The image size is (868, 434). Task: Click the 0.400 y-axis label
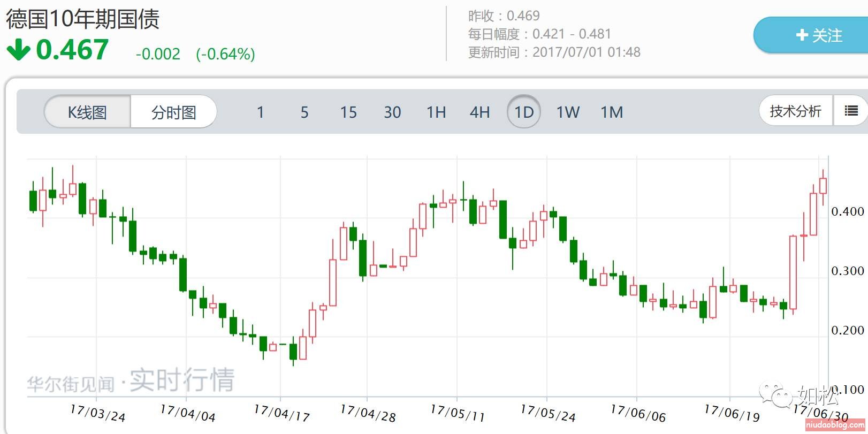[x=848, y=212]
